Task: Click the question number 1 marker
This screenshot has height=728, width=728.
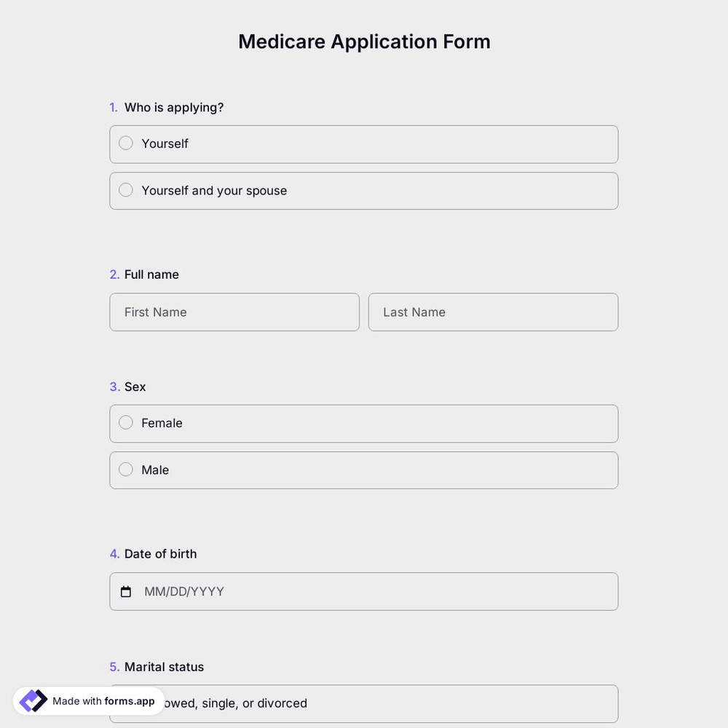Action: pos(114,106)
